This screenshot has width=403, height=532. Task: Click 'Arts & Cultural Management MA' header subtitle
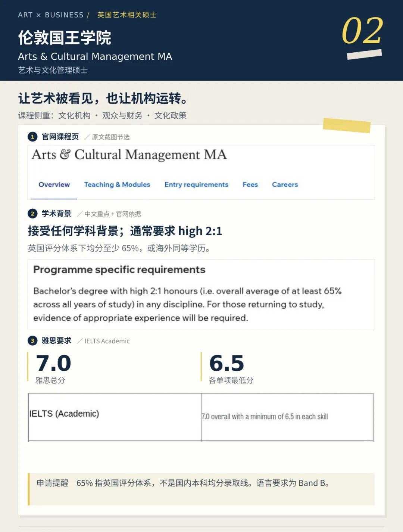tap(95, 56)
